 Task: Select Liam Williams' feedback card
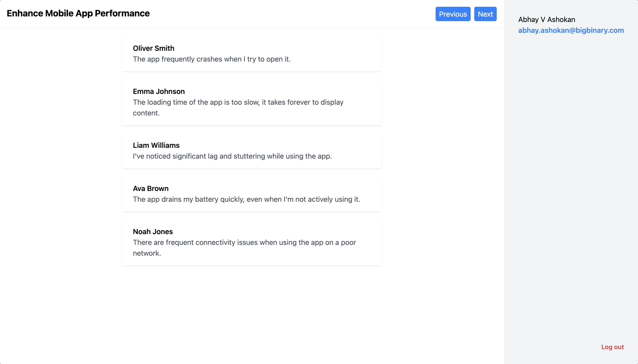pos(252,151)
